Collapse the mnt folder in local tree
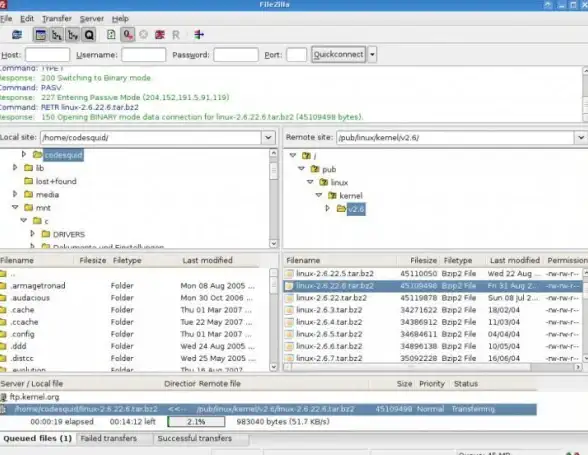 [15, 207]
